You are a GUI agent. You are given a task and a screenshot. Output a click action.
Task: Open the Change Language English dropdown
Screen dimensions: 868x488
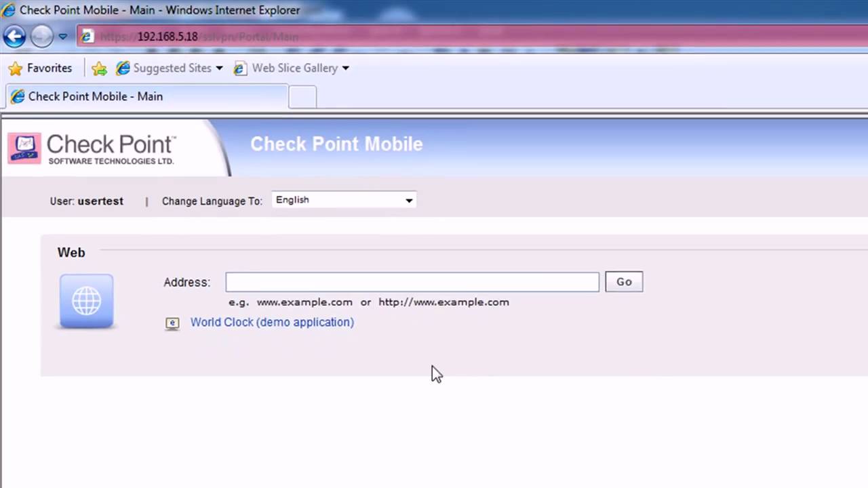point(344,200)
